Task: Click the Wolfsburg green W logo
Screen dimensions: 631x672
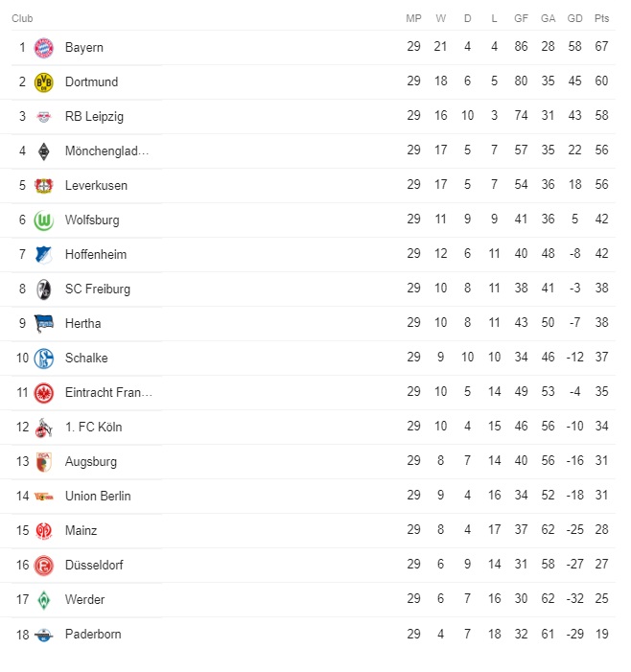Action: (44, 220)
